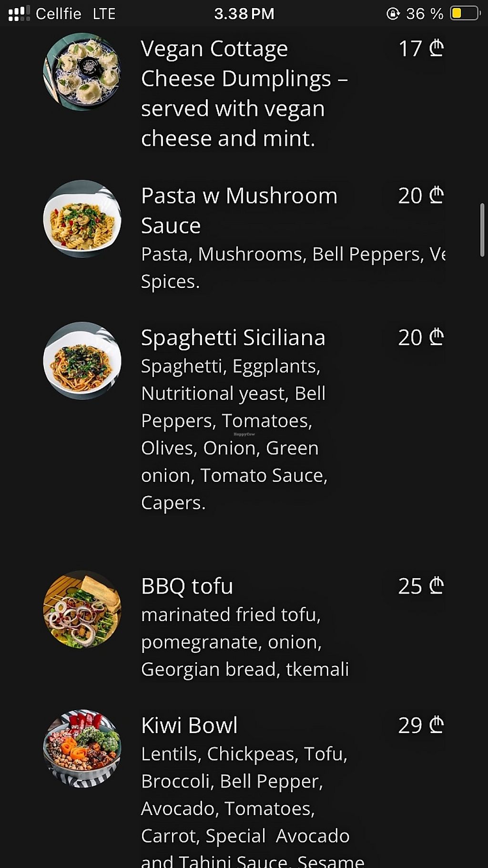Tap the 29 lari Kiwi Bowl price
The image size is (488, 868).
tap(421, 725)
